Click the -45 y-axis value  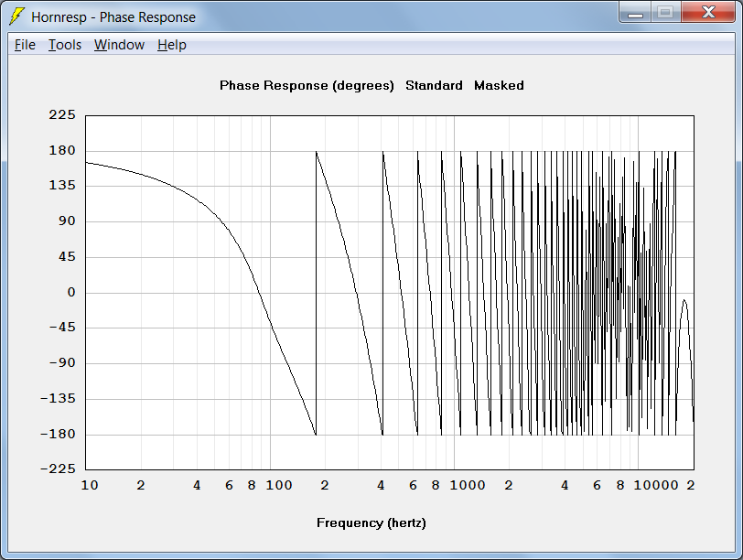click(62, 328)
